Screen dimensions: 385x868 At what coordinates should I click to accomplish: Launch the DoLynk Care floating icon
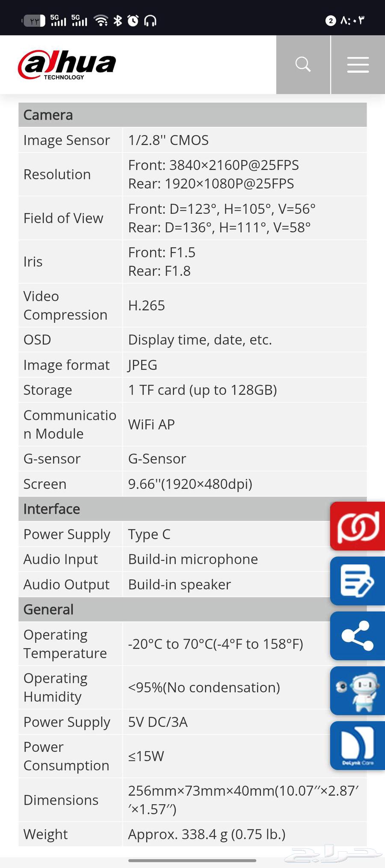(x=358, y=746)
